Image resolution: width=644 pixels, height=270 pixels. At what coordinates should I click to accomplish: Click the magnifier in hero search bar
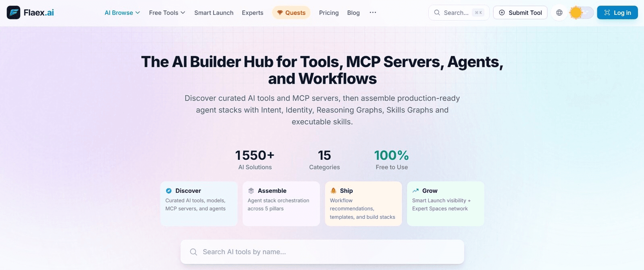coord(193,252)
